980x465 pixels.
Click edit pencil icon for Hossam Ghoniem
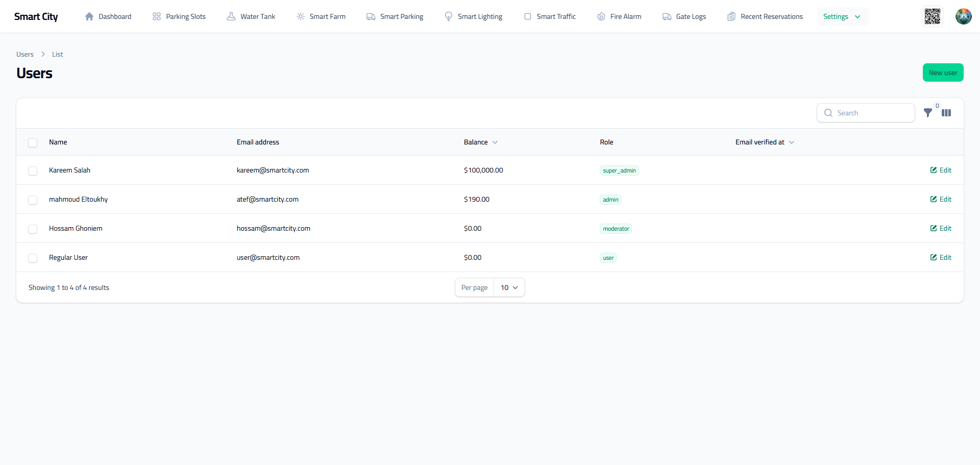point(934,228)
